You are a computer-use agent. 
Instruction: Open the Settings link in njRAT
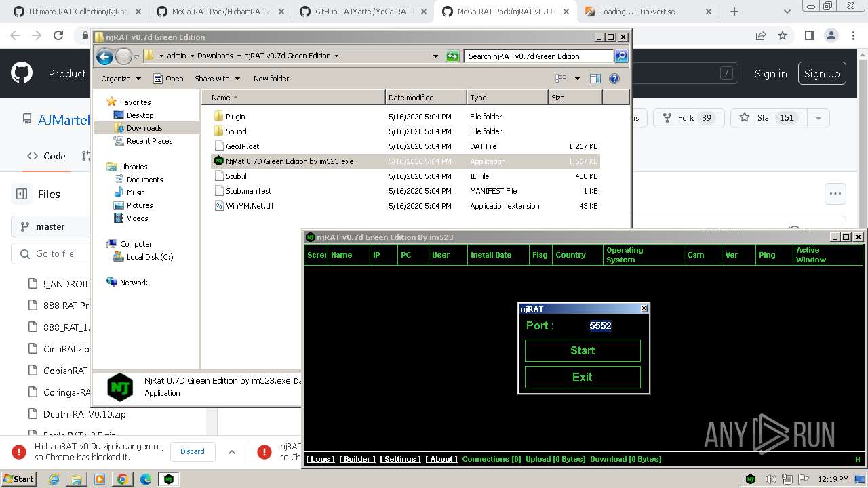400,459
